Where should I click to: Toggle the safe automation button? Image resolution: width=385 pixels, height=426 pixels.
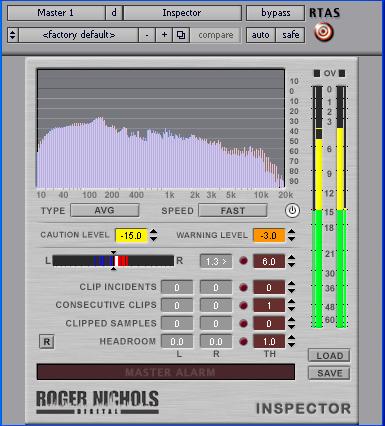[x=290, y=35]
